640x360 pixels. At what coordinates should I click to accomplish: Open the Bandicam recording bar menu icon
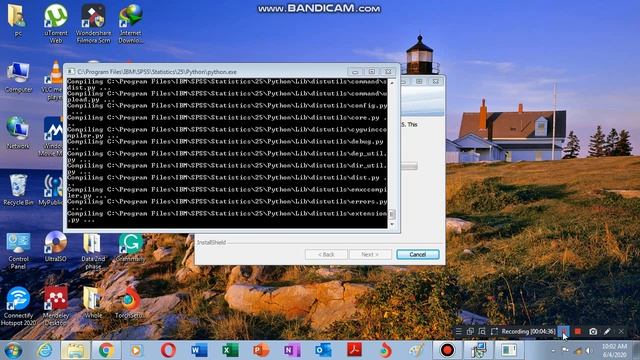click(458, 331)
